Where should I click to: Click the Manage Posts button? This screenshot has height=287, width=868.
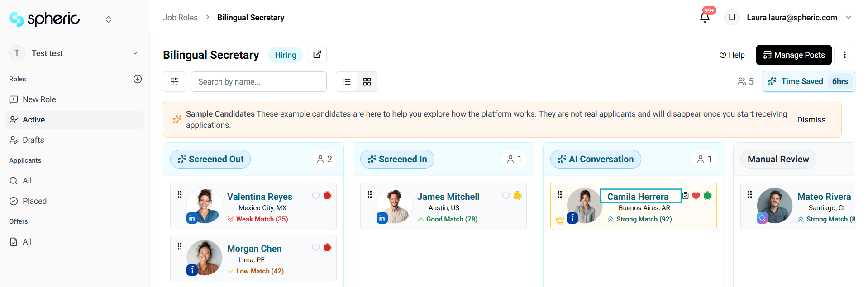[x=794, y=55]
